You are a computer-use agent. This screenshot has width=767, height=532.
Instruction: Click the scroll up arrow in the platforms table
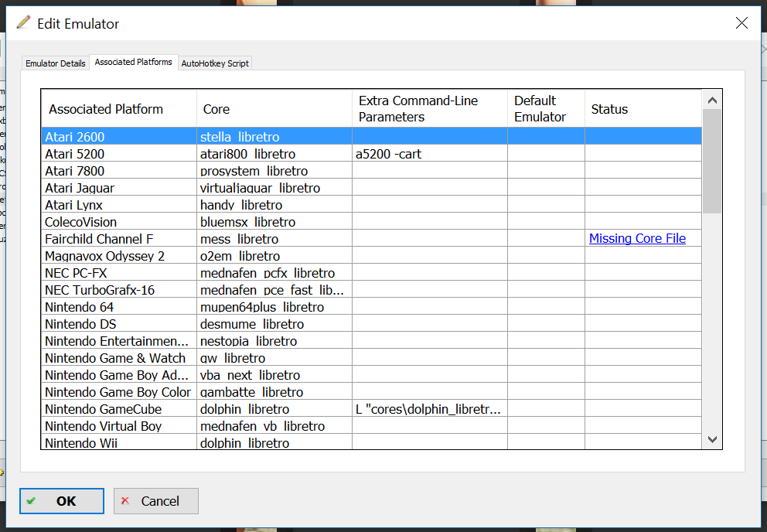click(x=712, y=101)
